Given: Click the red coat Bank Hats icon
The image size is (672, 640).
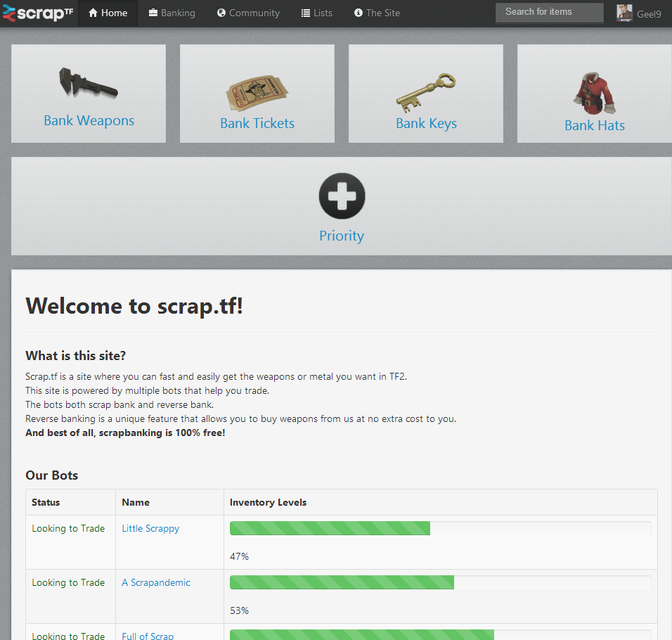Looking at the screenshot, I should click(595, 93).
